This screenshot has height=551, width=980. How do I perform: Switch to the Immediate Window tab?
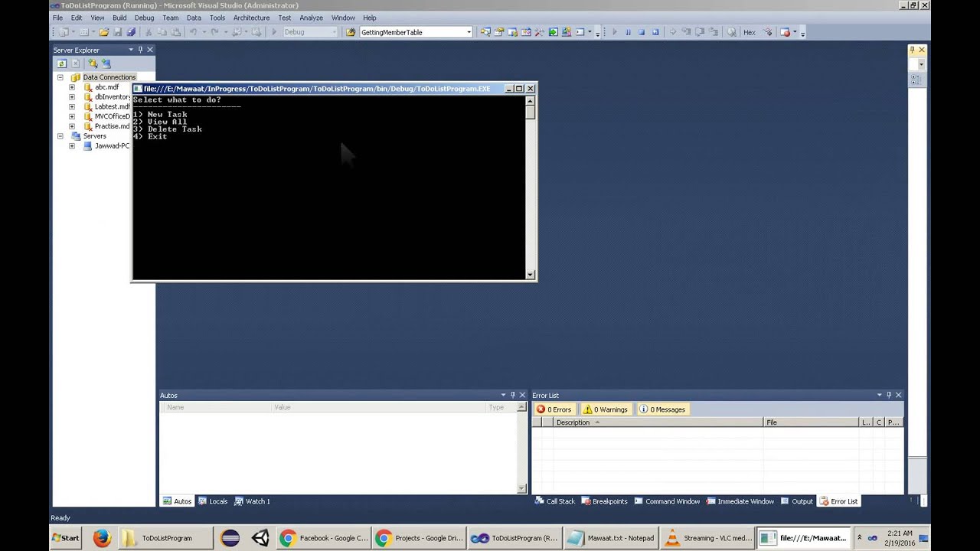tap(740, 501)
